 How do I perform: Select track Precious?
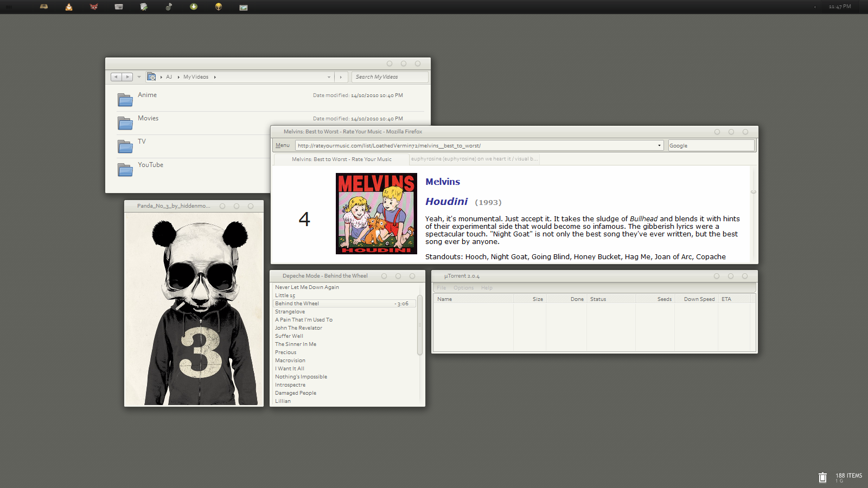pos(285,352)
